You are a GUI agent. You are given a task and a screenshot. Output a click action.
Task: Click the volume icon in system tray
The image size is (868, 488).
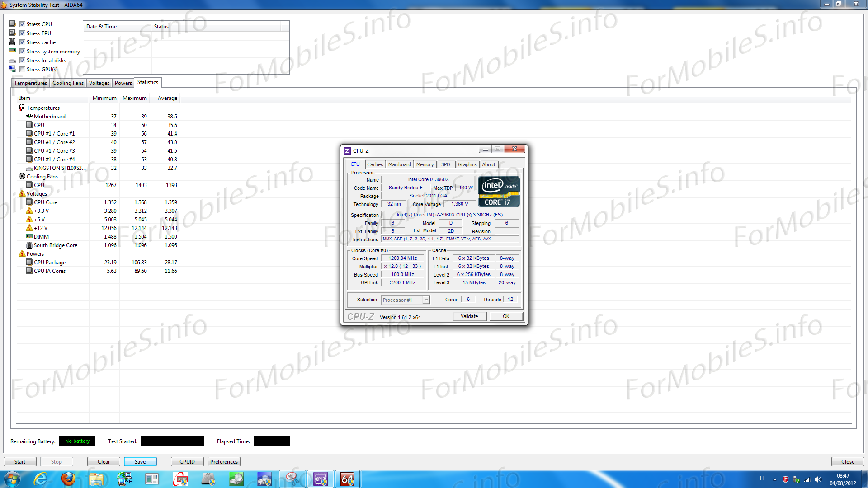click(x=818, y=479)
